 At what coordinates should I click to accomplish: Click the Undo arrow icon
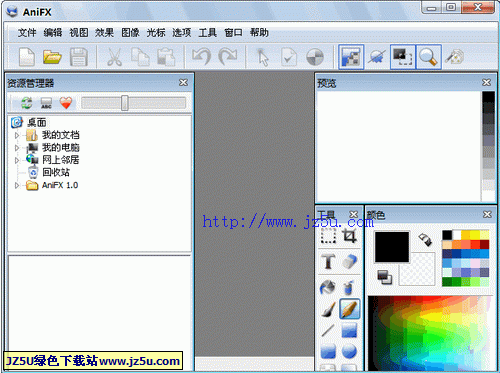pos(202,57)
